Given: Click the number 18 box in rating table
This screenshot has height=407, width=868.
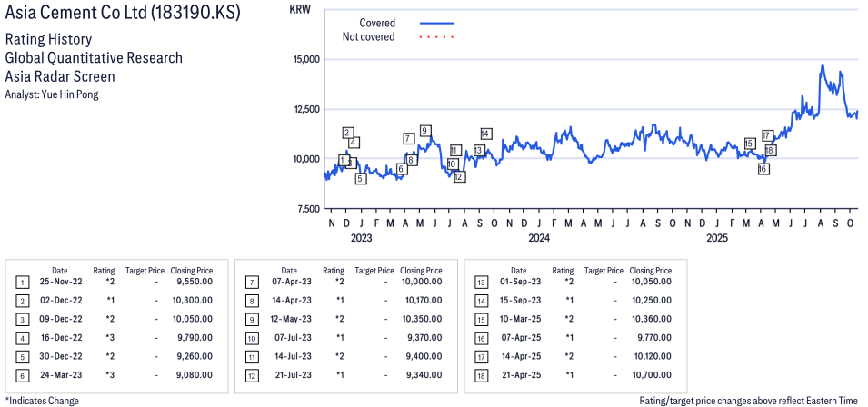Looking at the screenshot, I should coord(482,374).
